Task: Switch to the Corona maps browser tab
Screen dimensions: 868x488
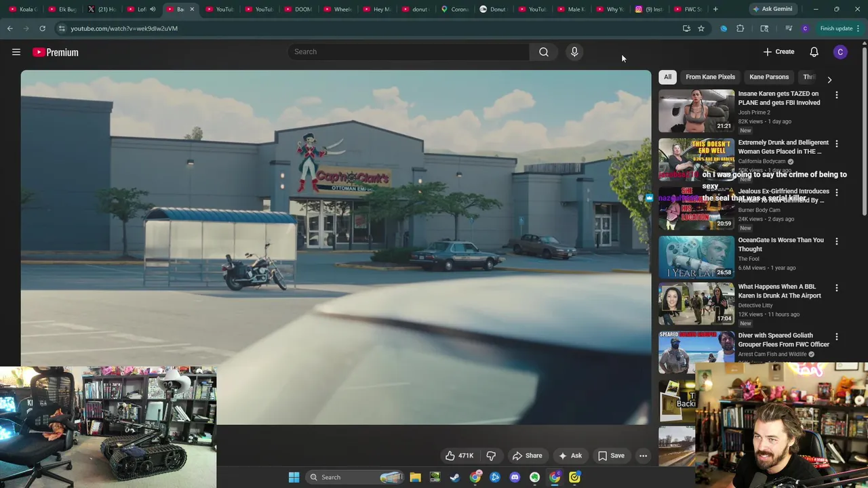Action: 455,9
